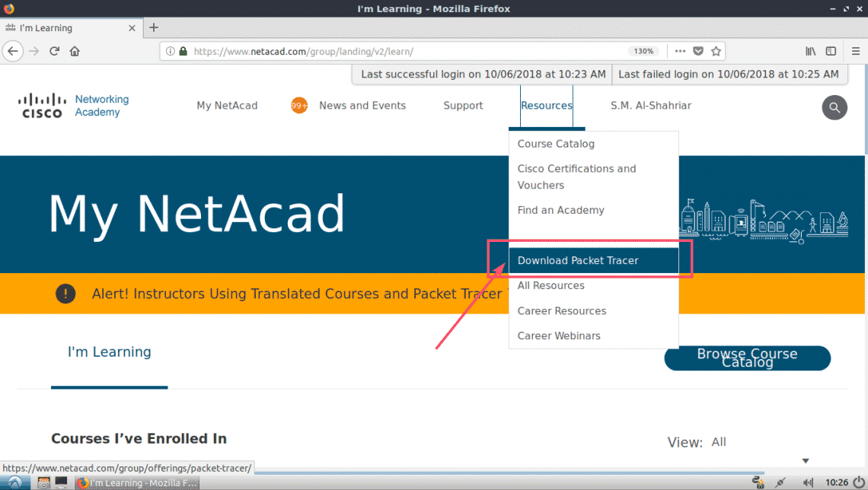Open All Resources from the dropdown
868x490 pixels.
[x=593, y=285]
